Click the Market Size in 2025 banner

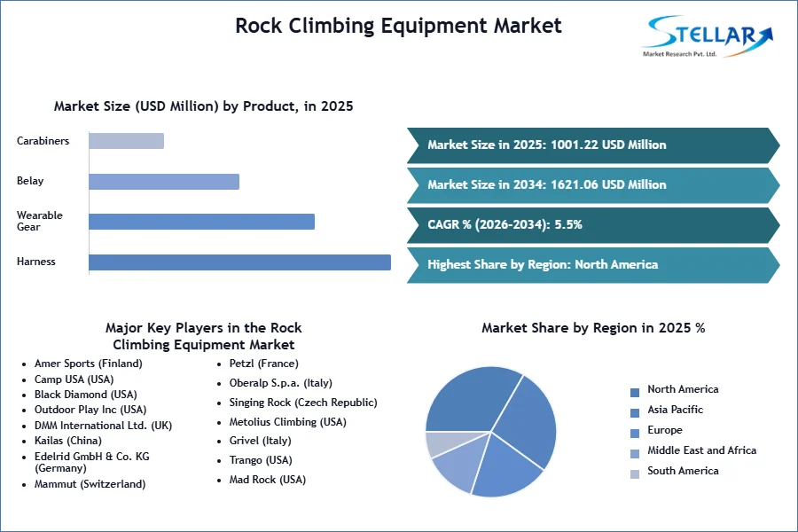click(x=593, y=145)
